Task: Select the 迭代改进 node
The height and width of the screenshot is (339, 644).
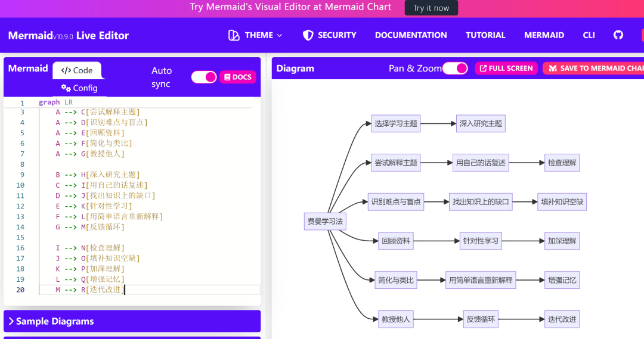Action: tap(562, 319)
